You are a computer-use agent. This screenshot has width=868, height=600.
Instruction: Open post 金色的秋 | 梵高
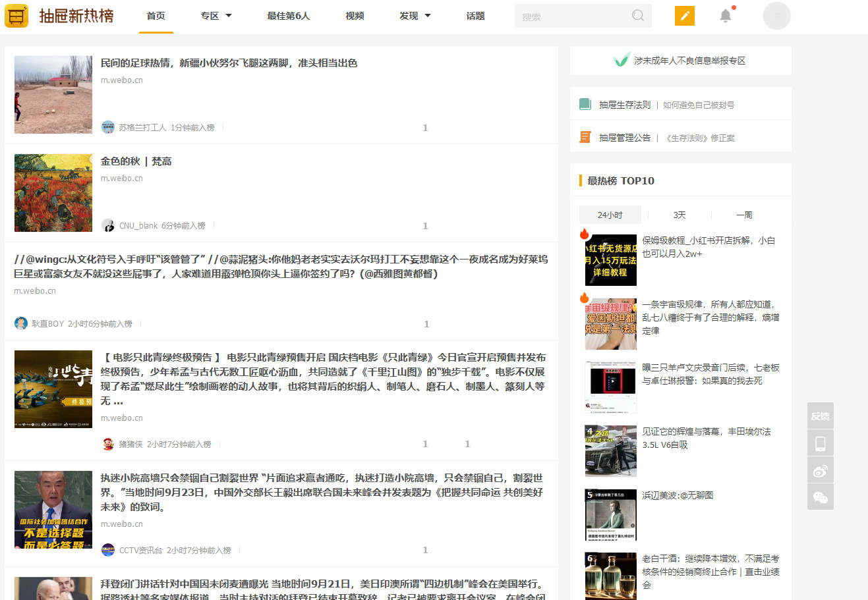pos(136,161)
